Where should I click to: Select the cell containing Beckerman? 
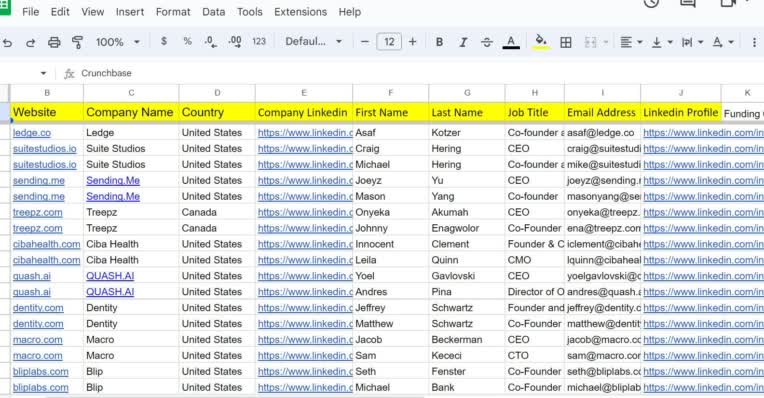point(467,340)
